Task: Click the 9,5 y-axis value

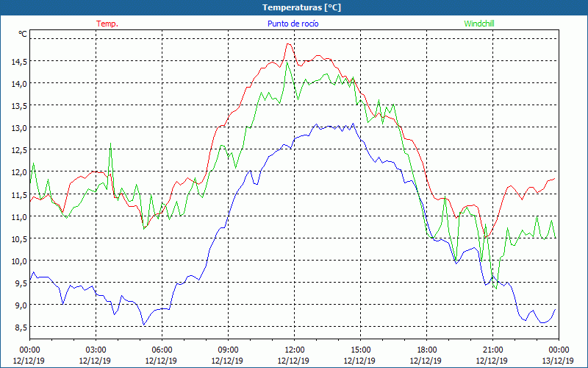Action: (21, 283)
